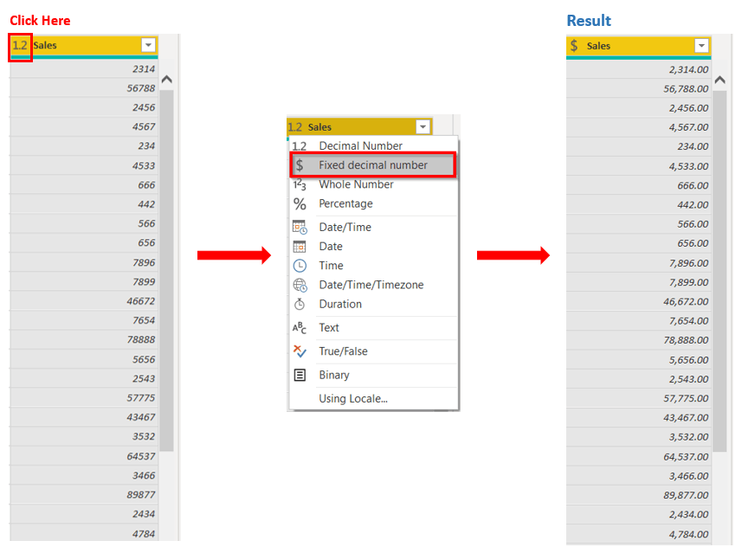Click the scrollbar up arrow beside the Result column
Viewport: 742px width, 560px height.
tap(719, 77)
